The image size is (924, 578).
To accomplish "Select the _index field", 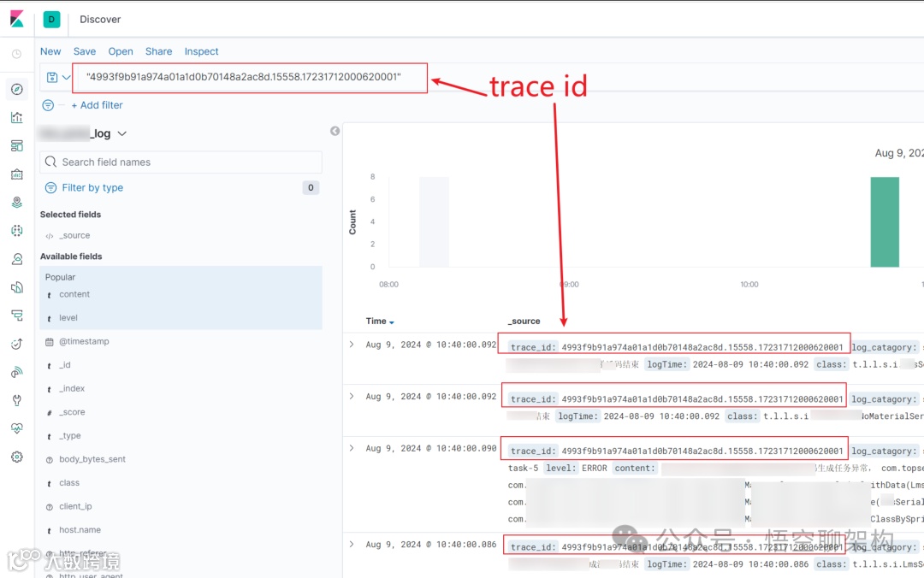I will [x=72, y=388].
